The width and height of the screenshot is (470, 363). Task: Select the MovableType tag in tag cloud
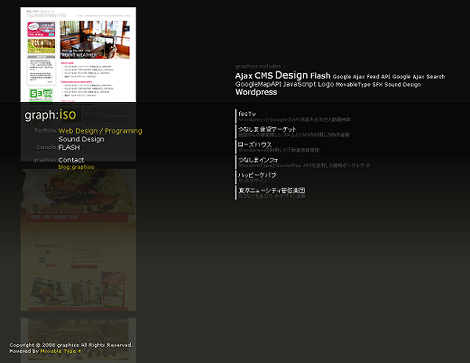[353, 85]
